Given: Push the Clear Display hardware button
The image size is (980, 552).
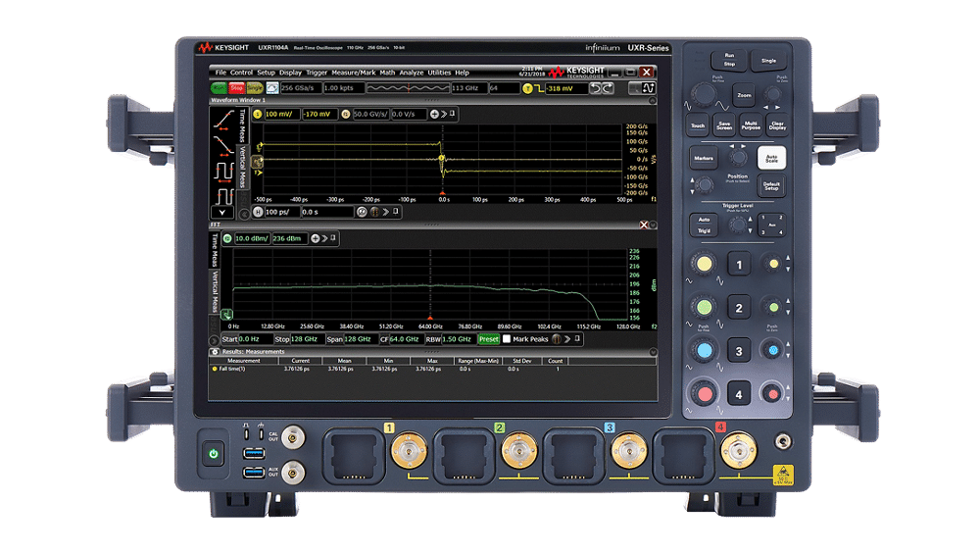Looking at the screenshot, I should pos(777,125).
